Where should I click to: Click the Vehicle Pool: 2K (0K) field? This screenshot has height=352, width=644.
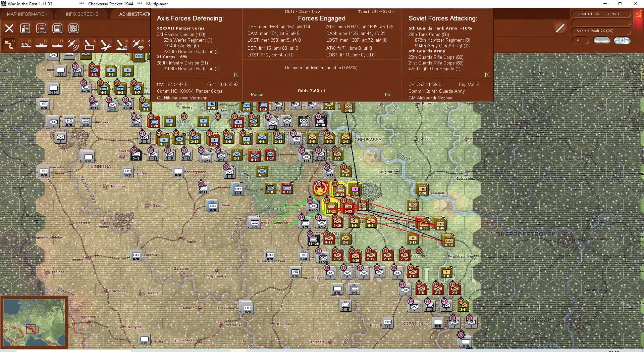click(601, 31)
